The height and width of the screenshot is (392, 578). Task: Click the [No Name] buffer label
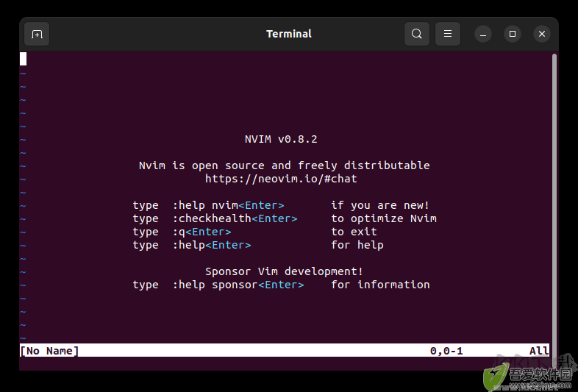click(x=49, y=351)
